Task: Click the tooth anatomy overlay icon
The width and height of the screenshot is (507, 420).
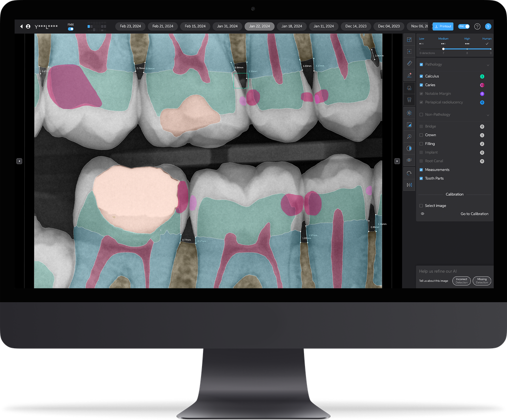Action: tap(409, 88)
